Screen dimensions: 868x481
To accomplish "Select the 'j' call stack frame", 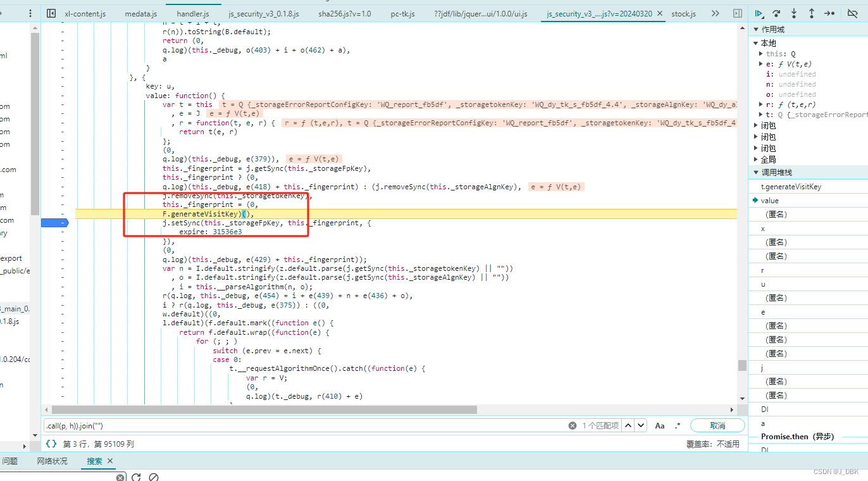I will 808,368.
